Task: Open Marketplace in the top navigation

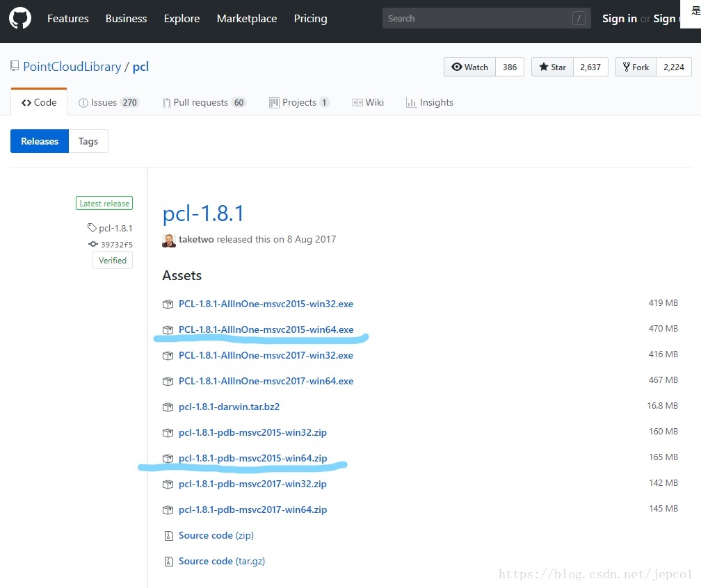Action: pos(247,18)
